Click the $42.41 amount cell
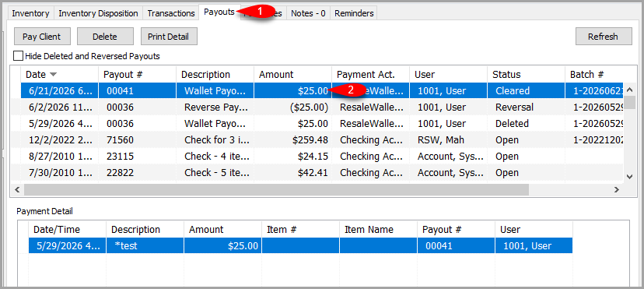 tap(293, 173)
